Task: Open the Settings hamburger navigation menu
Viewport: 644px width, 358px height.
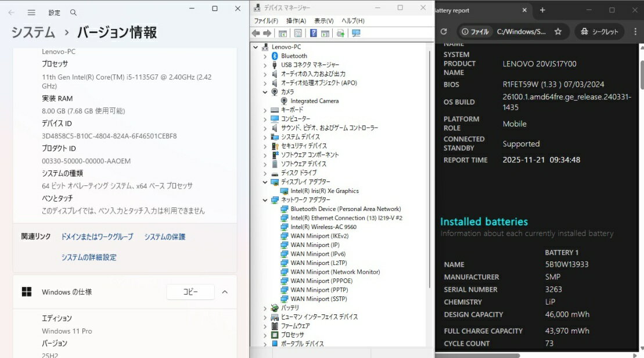Action: (31, 12)
